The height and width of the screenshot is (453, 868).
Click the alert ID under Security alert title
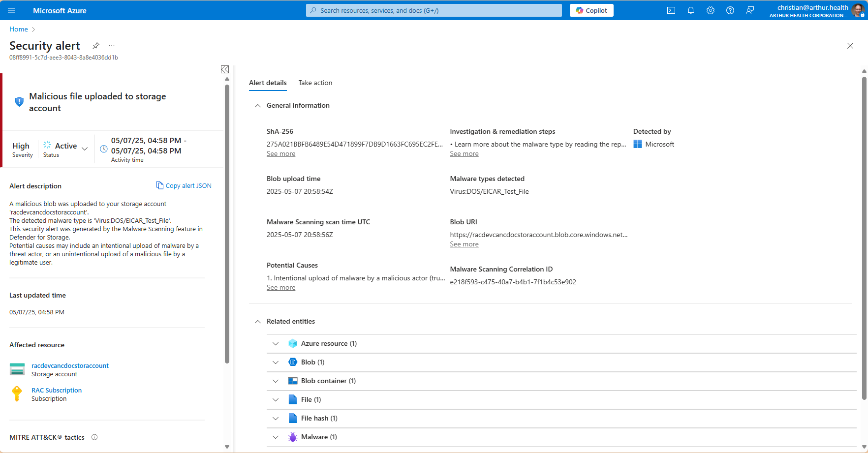click(63, 58)
